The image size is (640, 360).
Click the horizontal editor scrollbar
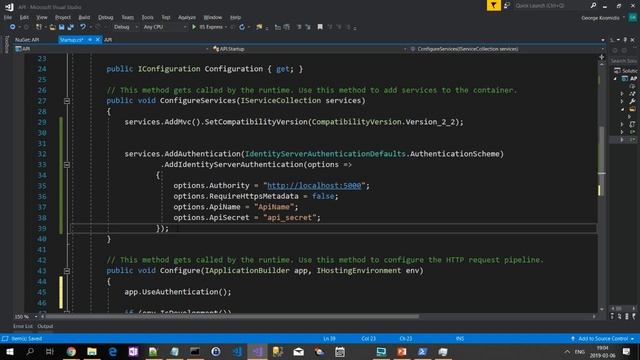pos(233,316)
